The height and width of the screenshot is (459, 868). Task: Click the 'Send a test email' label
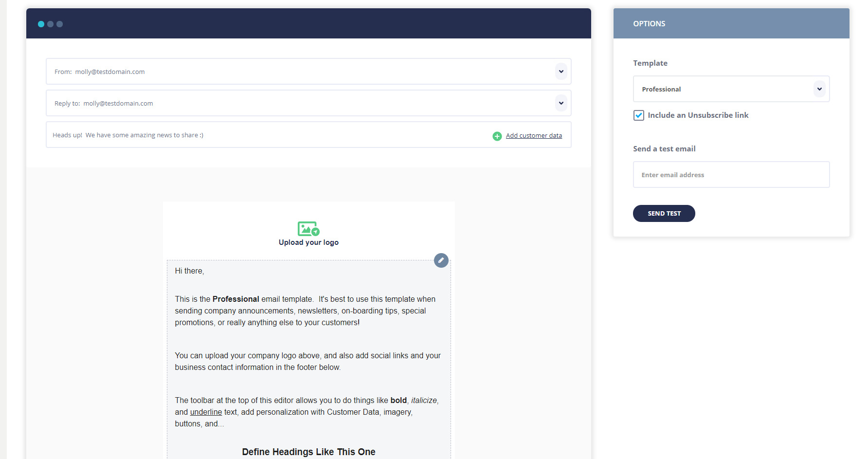click(x=664, y=149)
